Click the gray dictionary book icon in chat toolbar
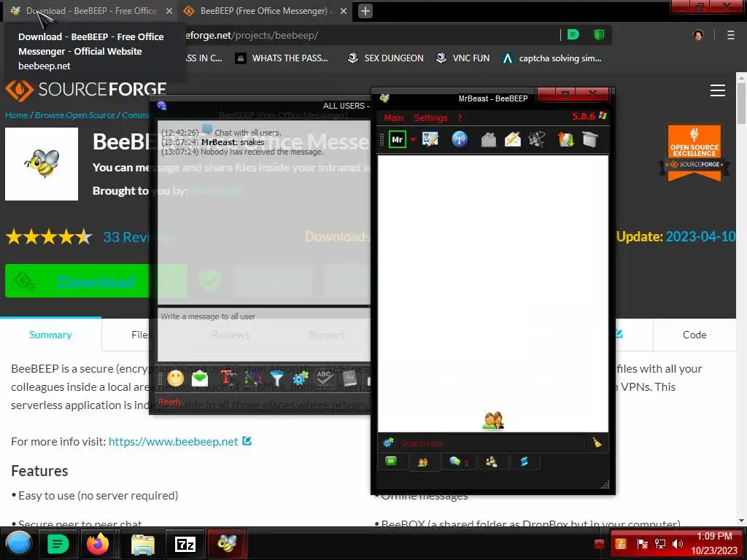The height and width of the screenshot is (560, 747). pyautogui.click(x=349, y=378)
